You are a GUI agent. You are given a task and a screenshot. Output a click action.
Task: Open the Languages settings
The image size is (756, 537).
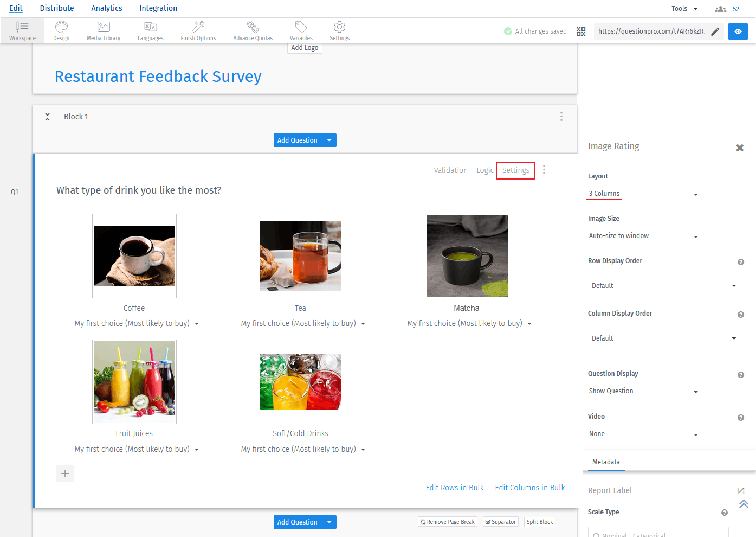(x=150, y=30)
